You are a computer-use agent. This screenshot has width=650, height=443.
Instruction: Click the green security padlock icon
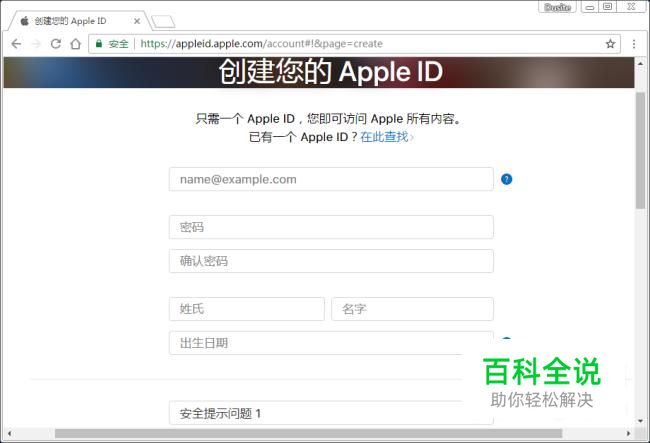(99, 44)
